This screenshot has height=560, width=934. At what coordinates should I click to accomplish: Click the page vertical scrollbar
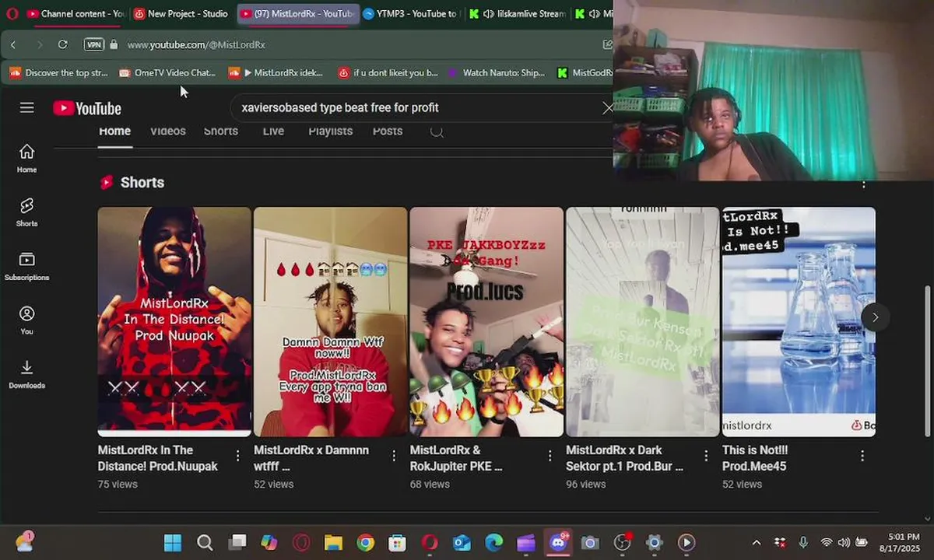click(926, 362)
